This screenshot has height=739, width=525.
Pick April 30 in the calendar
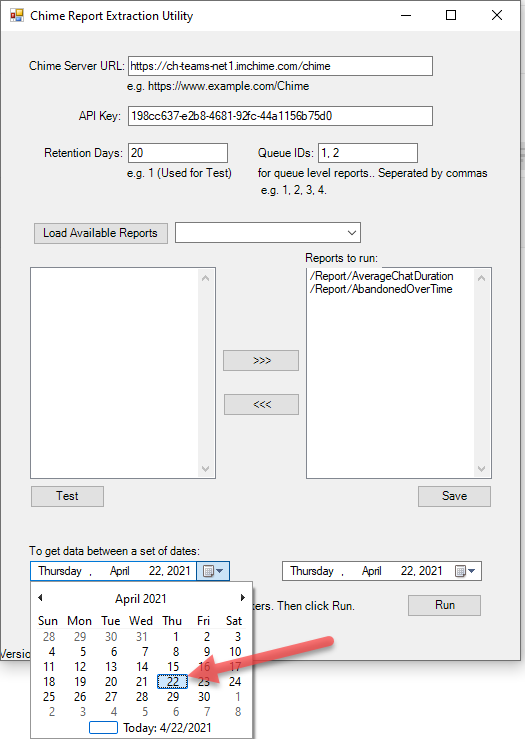204,697
